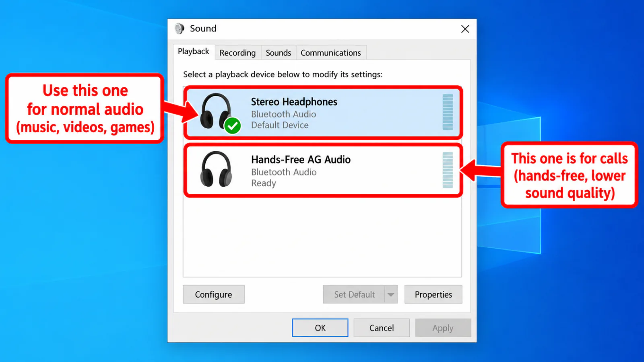Click Cancel to dismiss the dialog
The image size is (644, 362).
[x=382, y=328]
